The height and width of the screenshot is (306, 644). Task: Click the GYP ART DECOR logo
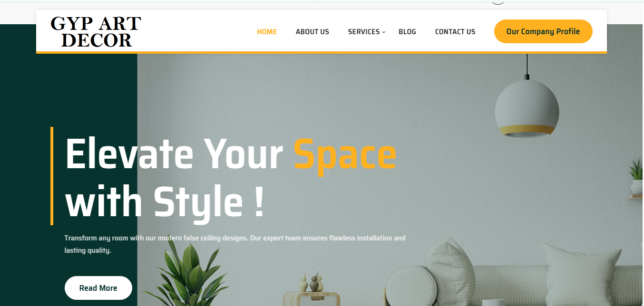96,32
